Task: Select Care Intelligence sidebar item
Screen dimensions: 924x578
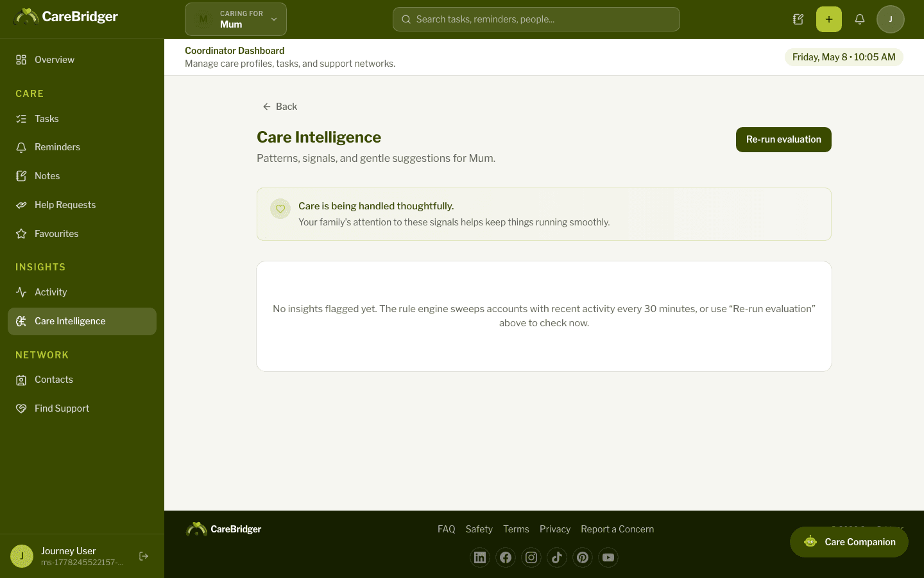Action: (82, 321)
